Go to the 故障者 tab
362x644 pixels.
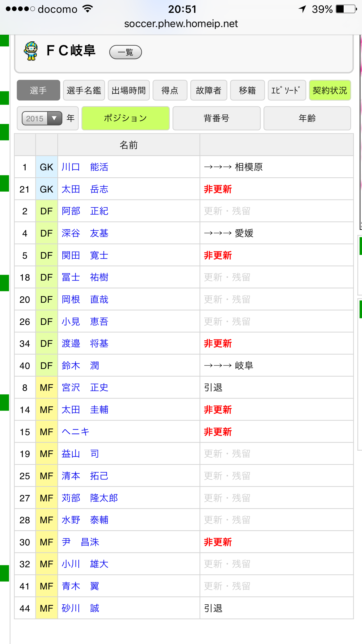coord(208,90)
